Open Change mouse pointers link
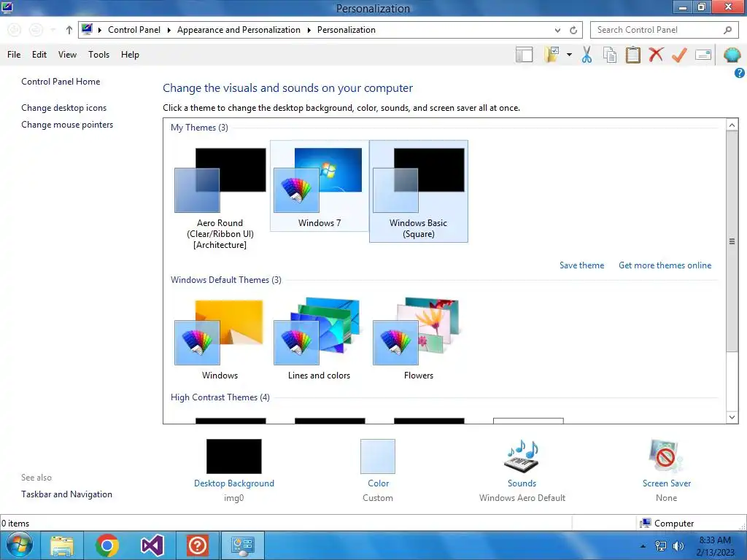 click(67, 125)
